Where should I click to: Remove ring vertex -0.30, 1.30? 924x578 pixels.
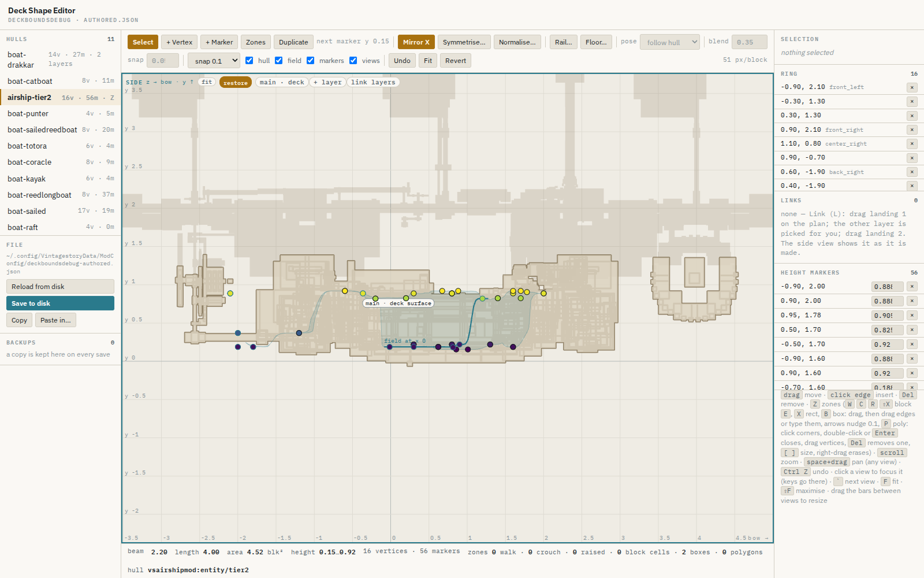click(912, 102)
